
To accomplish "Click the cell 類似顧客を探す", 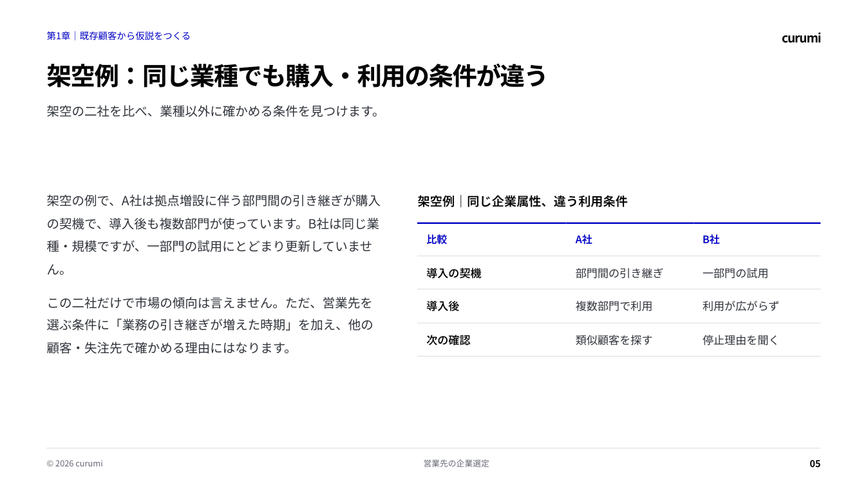I will click(614, 340).
